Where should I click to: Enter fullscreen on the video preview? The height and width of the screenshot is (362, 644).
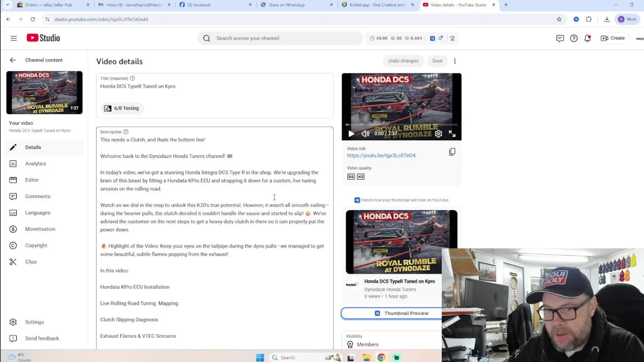pyautogui.click(x=452, y=134)
